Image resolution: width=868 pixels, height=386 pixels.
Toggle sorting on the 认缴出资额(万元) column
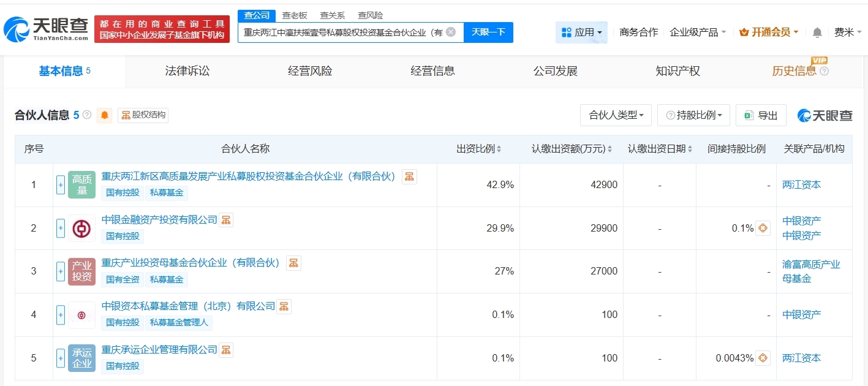pyautogui.click(x=610, y=148)
